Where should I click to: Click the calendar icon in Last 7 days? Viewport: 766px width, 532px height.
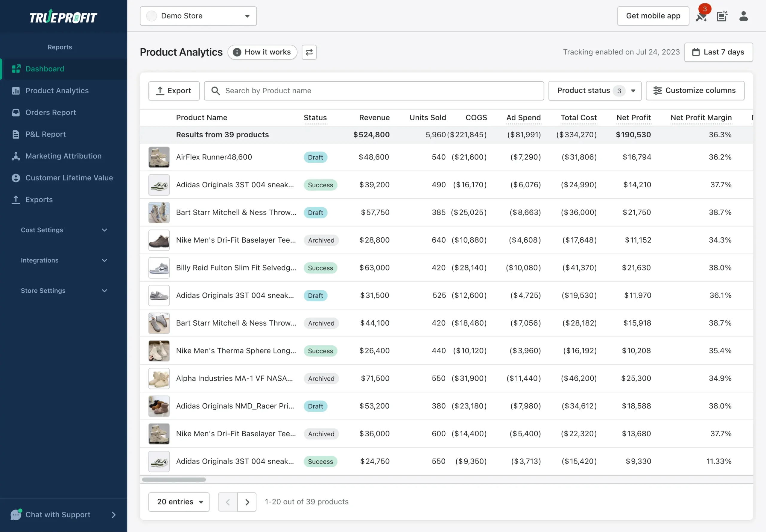(696, 52)
